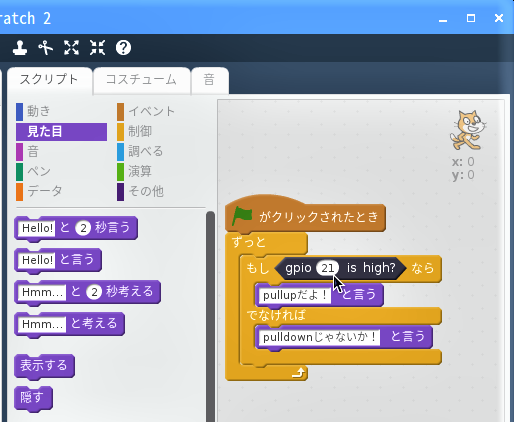Screen dimensions: 514x422
Task: Select the 動き block category
Action: 33,111
